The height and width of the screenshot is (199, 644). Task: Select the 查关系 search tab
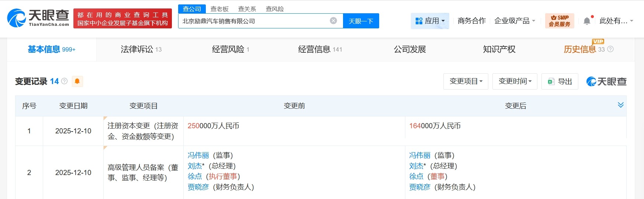(247, 9)
